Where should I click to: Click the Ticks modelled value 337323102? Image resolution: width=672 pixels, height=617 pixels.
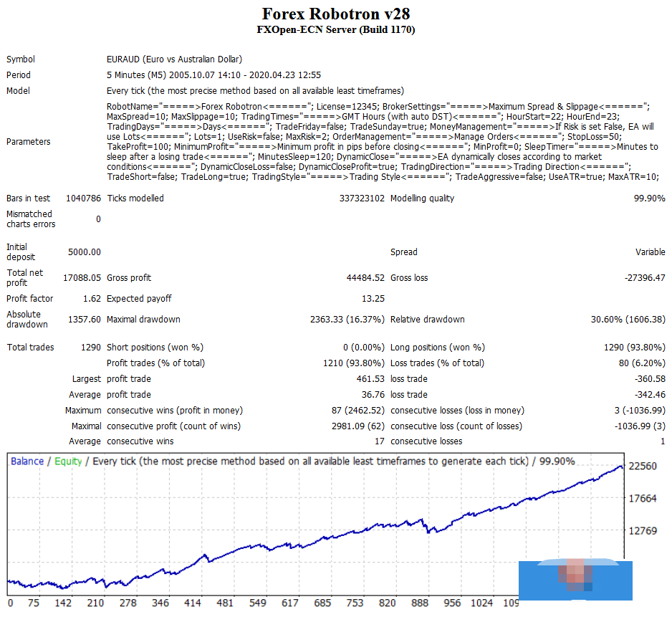point(362,199)
